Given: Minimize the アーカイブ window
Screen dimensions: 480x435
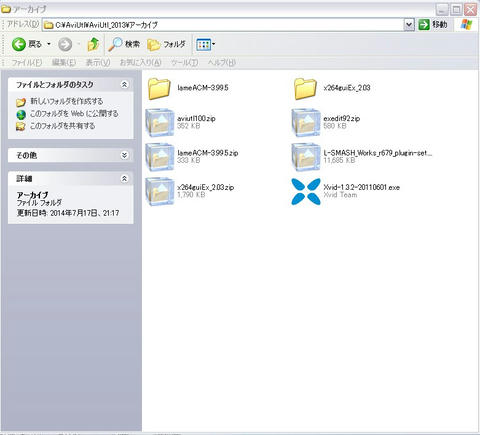Looking at the screenshot, I should [442, 9].
